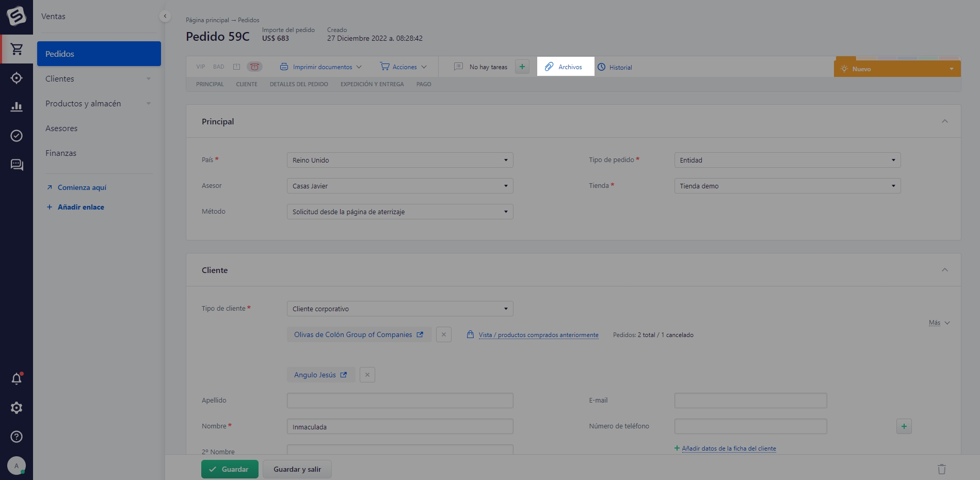This screenshot has width=980, height=480.
Task: Toggle the red alarm clock marker
Action: [254, 67]
